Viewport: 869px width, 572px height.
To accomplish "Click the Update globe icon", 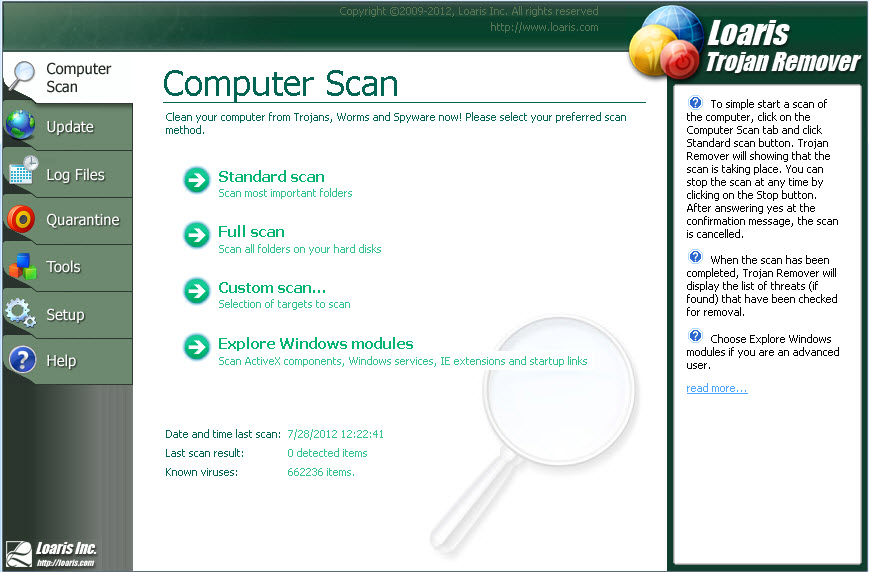I will 21,125.
